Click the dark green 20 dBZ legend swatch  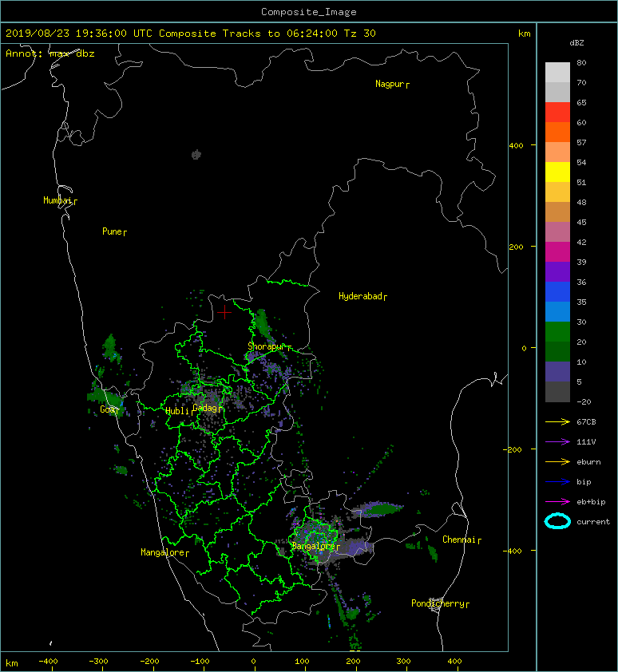(557, 351)
